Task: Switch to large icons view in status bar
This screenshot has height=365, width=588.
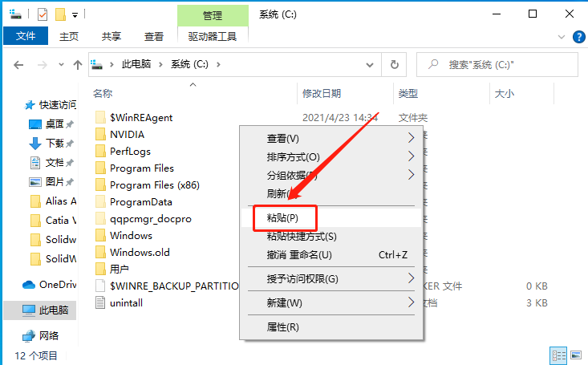Action: (577, 355)
